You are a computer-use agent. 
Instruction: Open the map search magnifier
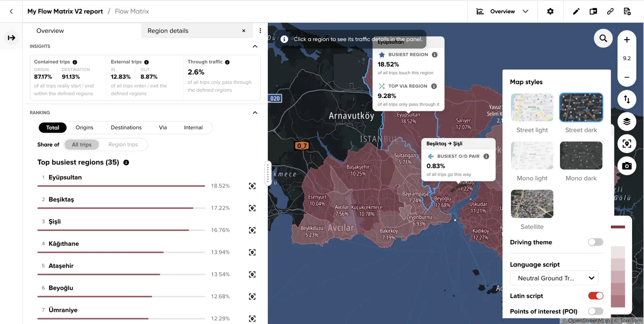coord(603,38)
